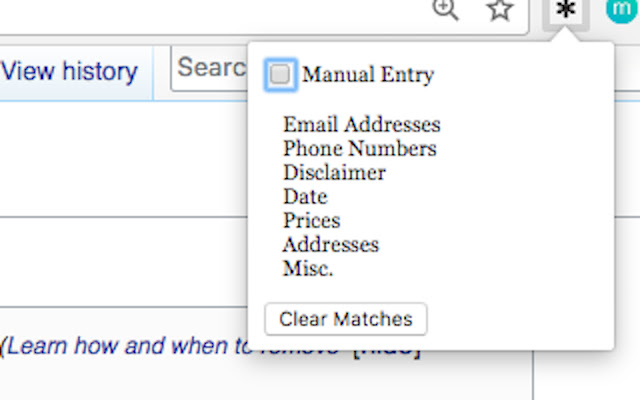Choose Phone Numbers from the list
The width and height of the screenshot is (640, 400).
[x=359, y=149]
